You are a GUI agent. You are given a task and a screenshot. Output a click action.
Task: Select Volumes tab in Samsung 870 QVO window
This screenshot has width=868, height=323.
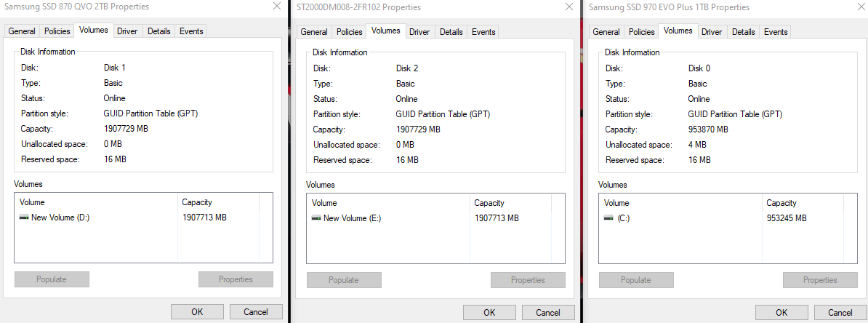tap(94, 30)
